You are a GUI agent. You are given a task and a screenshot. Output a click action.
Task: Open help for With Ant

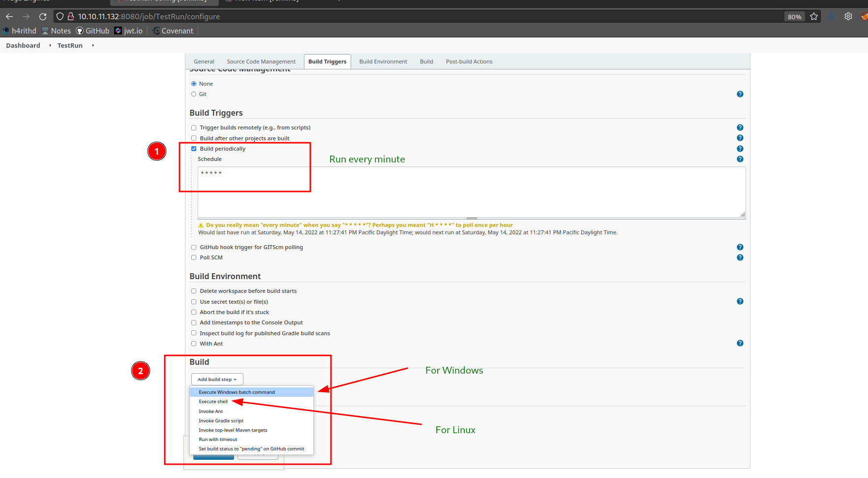(740, 343)
